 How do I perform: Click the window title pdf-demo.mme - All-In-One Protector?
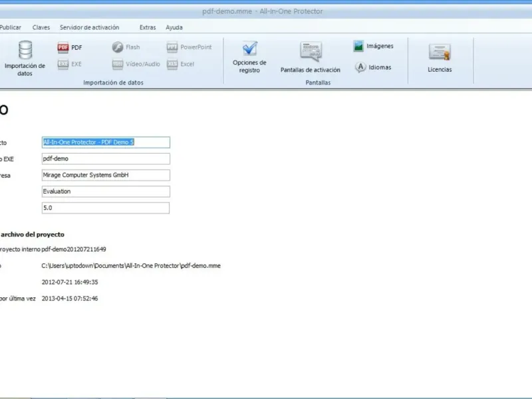click(x=262, y=11)
